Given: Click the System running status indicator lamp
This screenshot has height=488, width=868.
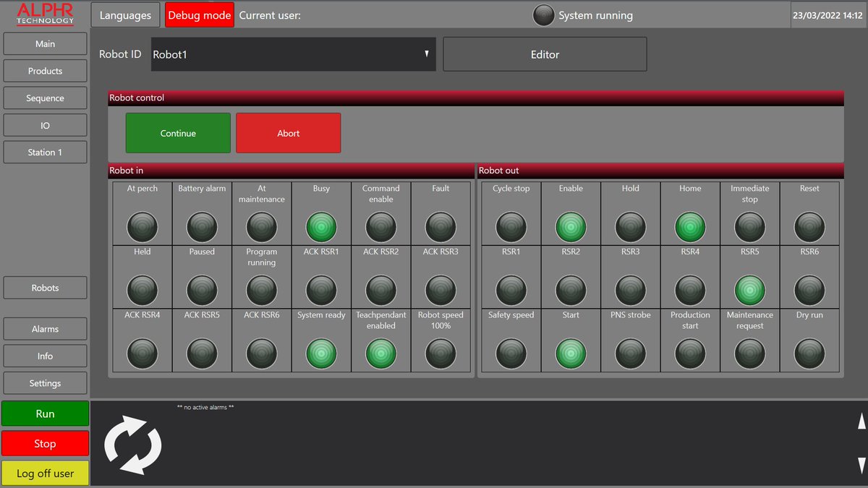Looking at the screenshot, I should click(x=543, y=15).
